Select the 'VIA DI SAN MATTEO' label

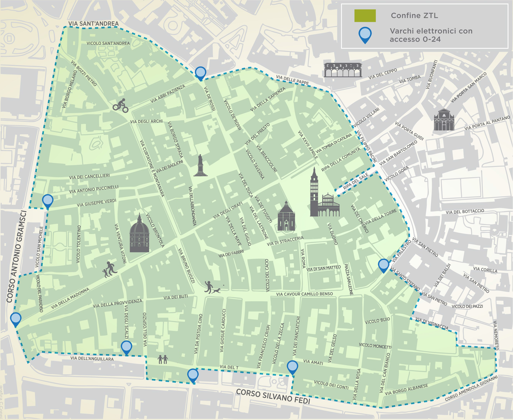[323, 268]
